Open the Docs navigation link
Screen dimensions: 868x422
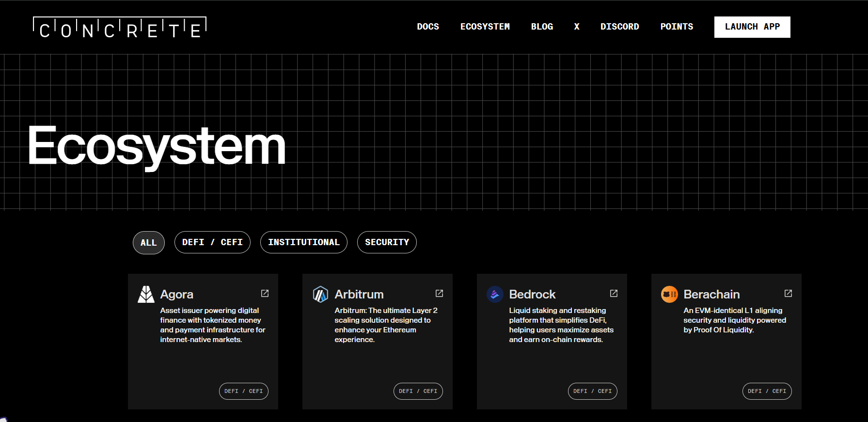click(x=428, y=27)
